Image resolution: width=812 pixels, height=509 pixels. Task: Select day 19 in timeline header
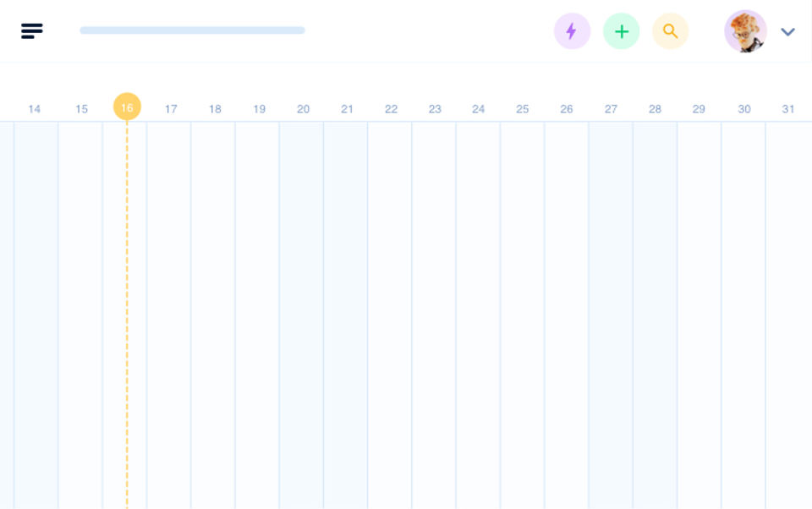259,109
